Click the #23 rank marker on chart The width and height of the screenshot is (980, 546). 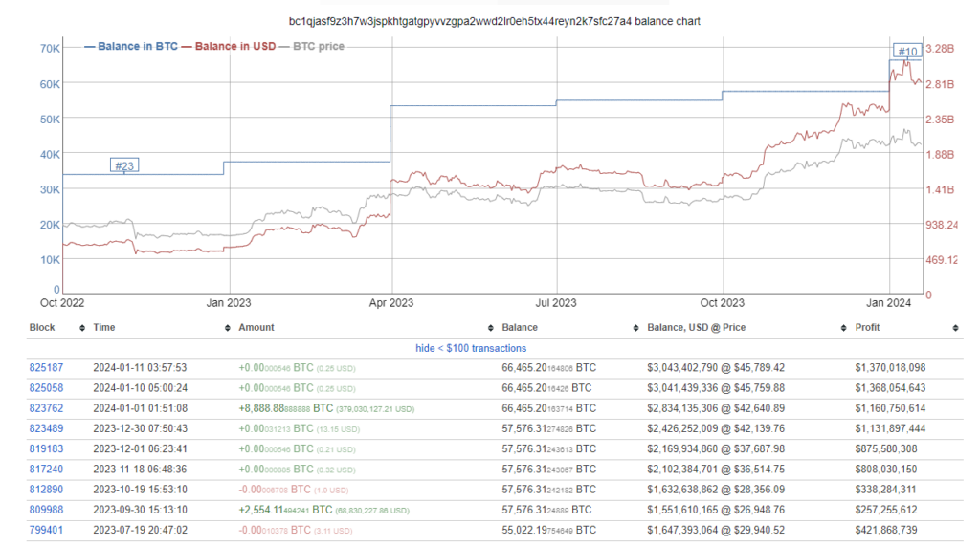tap(124, 165)
